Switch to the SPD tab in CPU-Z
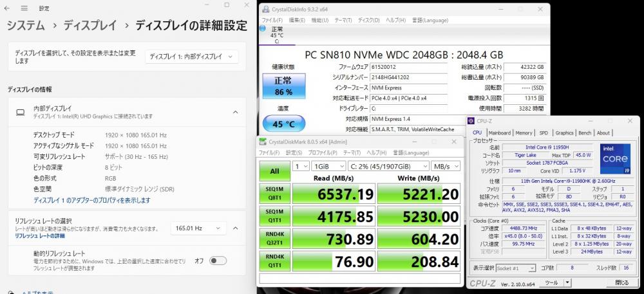 (544, 133)
